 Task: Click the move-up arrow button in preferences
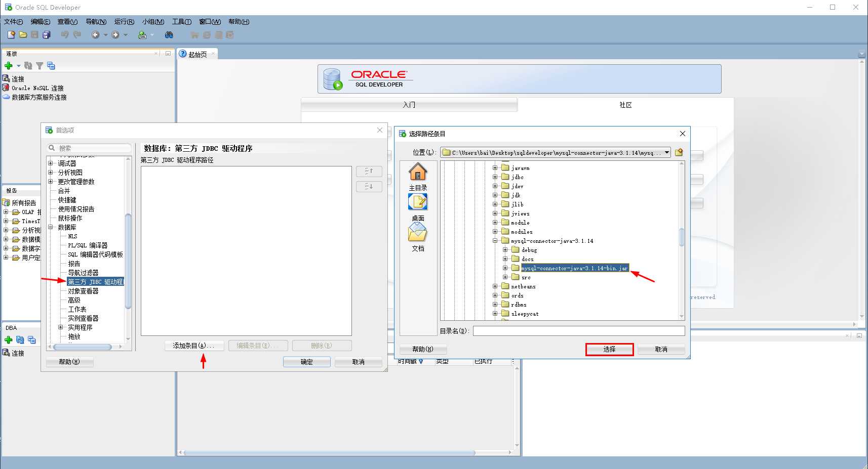coord(369,171)
